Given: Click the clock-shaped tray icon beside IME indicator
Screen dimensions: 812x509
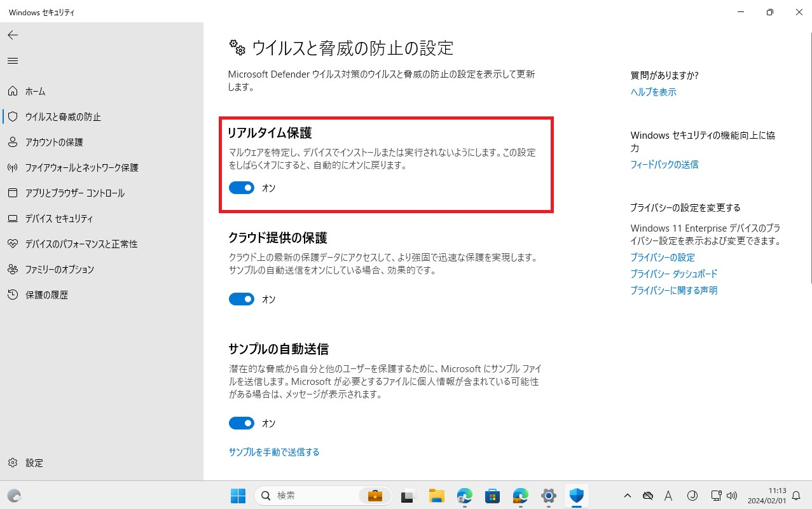Looking at the screenshot, I should coord(692,496).
